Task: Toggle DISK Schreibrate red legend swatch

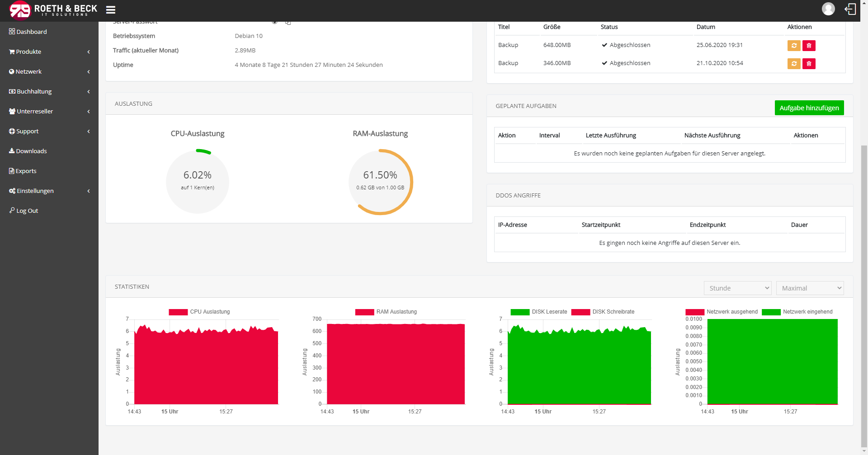Action: (580, 312)
